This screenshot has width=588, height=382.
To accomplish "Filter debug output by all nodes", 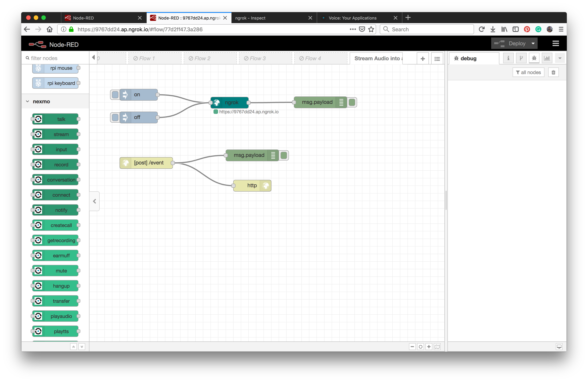I will (x=529, y=72).
